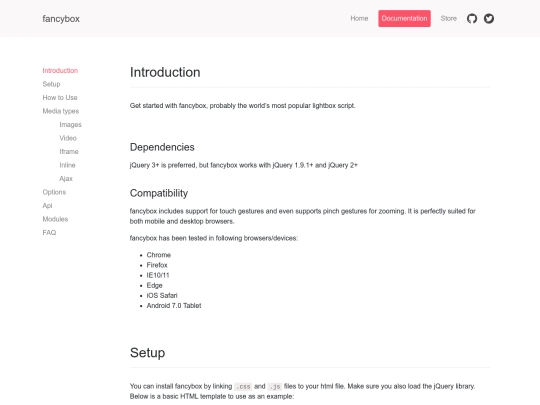Open How to Use sidebar link

60,97
